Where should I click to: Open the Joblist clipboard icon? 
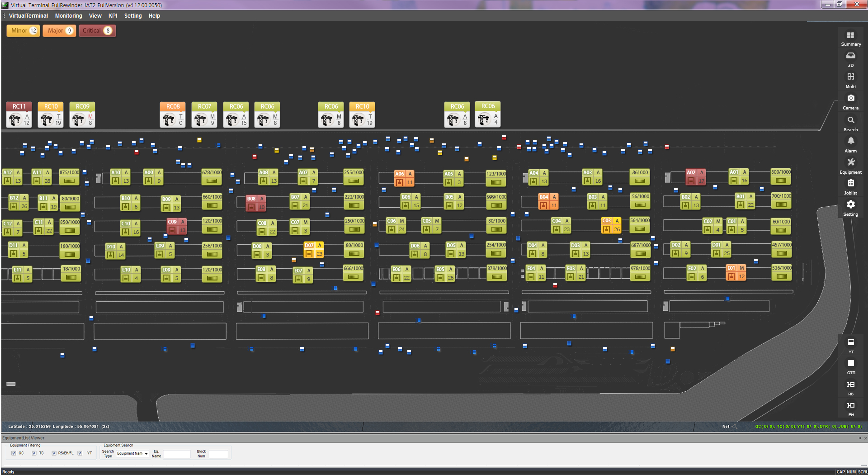point(850,186)
